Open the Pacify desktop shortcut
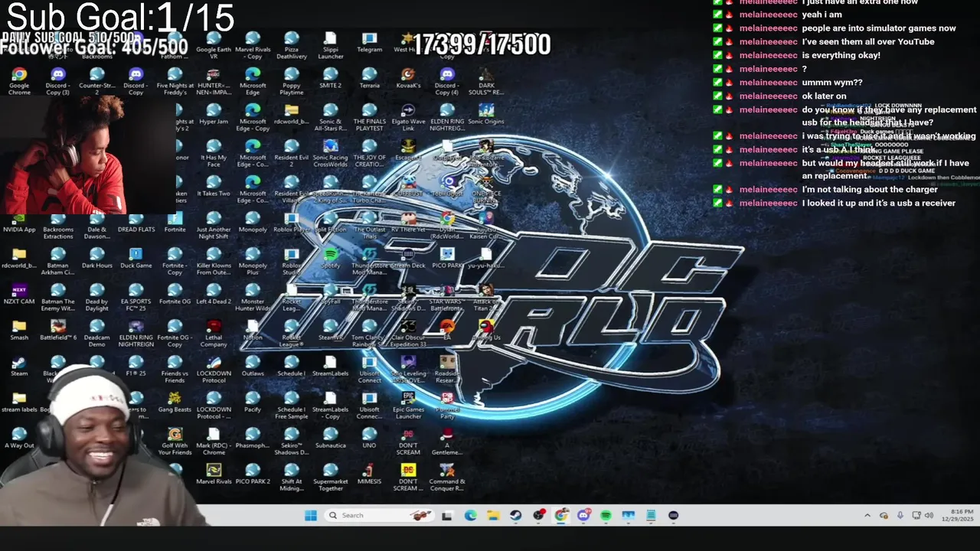 [x=253, y=402]
